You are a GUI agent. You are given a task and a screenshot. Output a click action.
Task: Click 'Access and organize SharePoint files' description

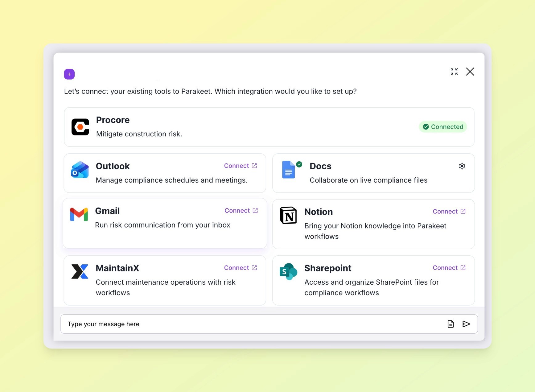372,287
